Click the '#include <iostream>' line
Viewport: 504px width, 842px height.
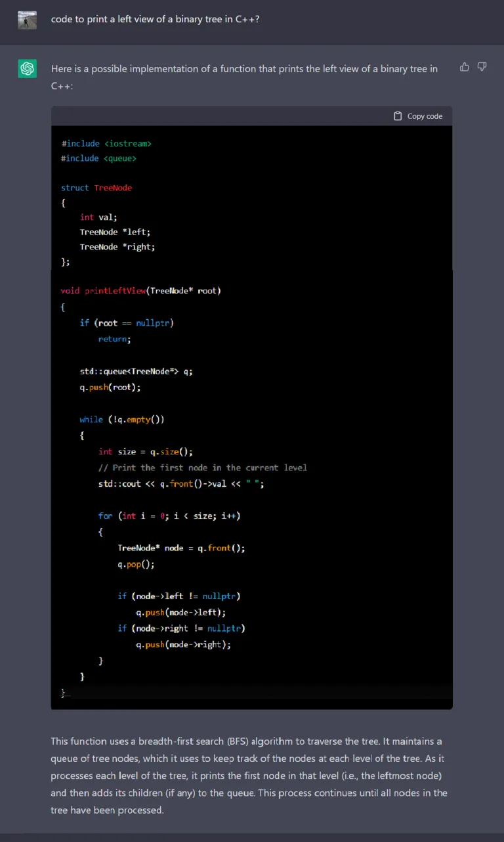pos(106,143)
